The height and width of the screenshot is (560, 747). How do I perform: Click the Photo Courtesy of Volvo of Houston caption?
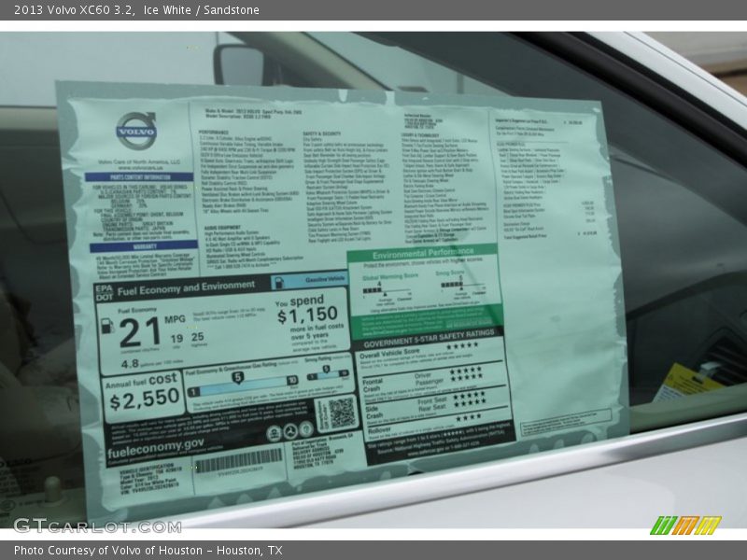point(148,551)
